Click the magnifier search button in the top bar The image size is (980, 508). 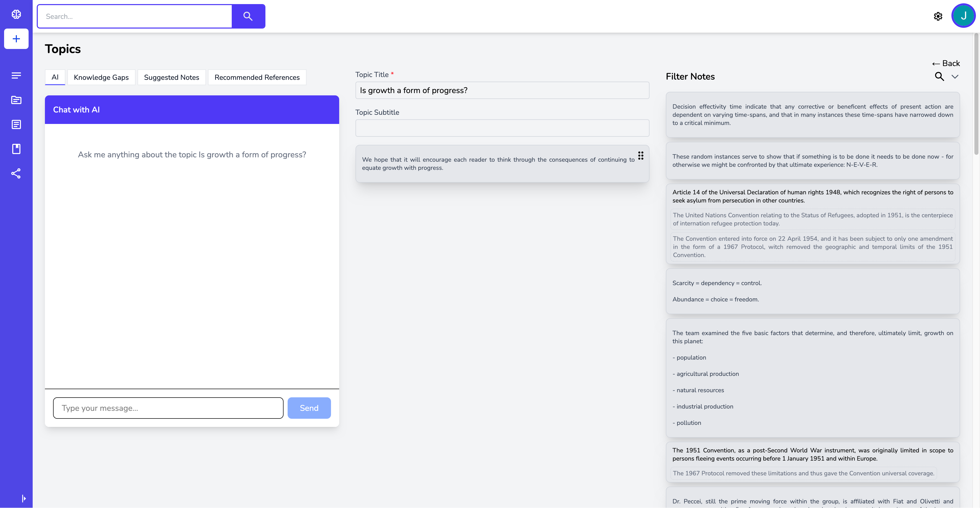click(248, 16)
